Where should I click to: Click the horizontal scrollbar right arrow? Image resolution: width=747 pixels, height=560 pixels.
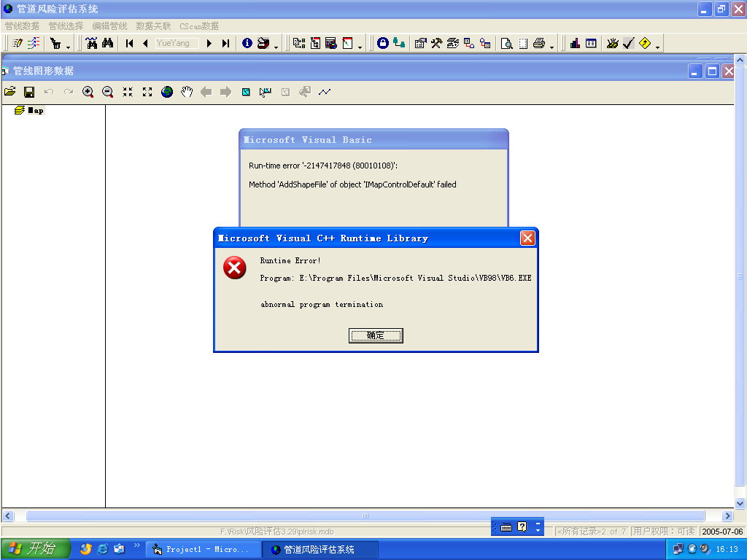[727, 516]
